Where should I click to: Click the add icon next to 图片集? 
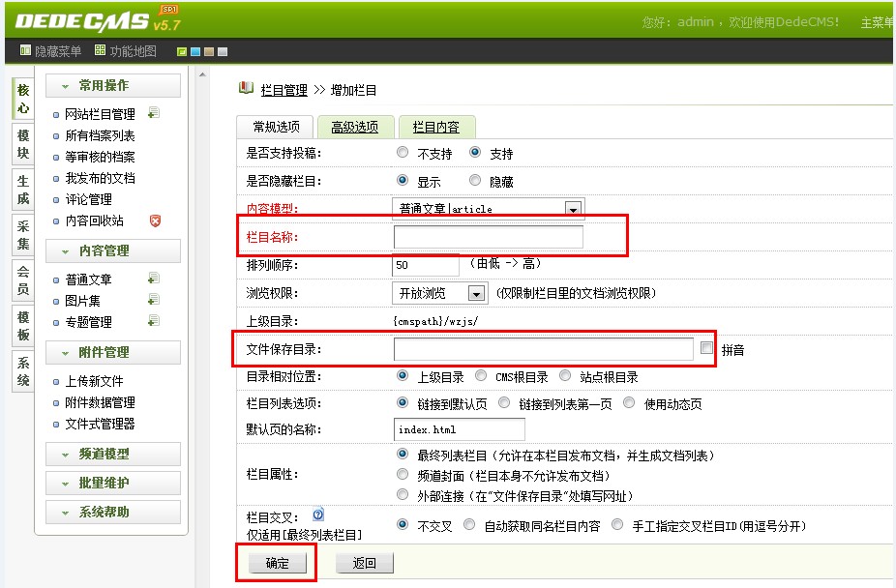pyautogui.click(x=153, y=301)
